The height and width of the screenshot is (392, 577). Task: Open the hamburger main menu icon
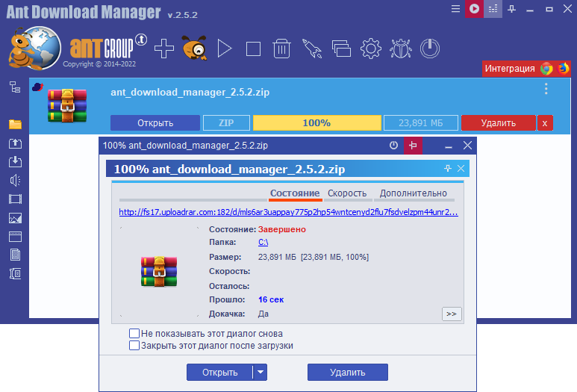[x=455, y=8]
